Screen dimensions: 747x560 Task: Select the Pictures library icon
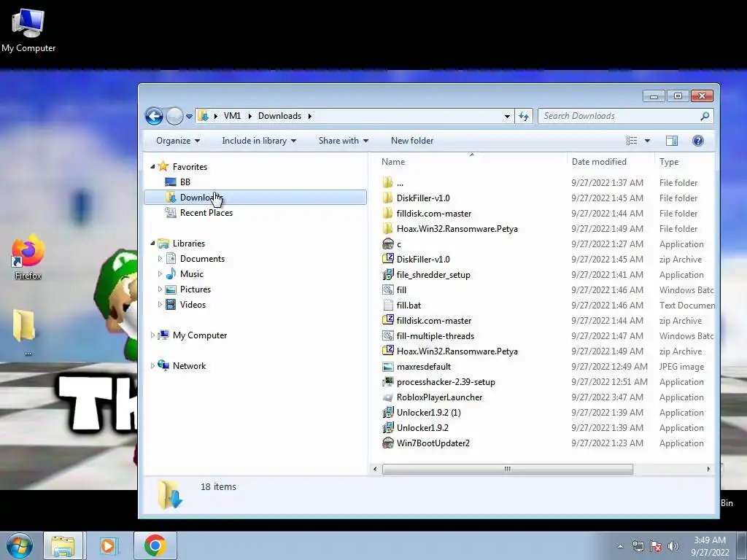(171, 289)
